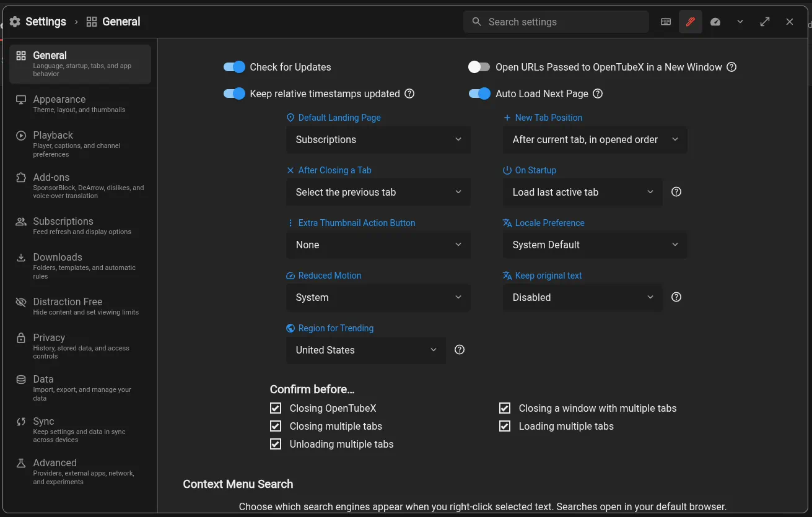Viewport: 812px width, 517px height.
Task: Click the After Closing a Tab label
Action: [x=335, y=170]
